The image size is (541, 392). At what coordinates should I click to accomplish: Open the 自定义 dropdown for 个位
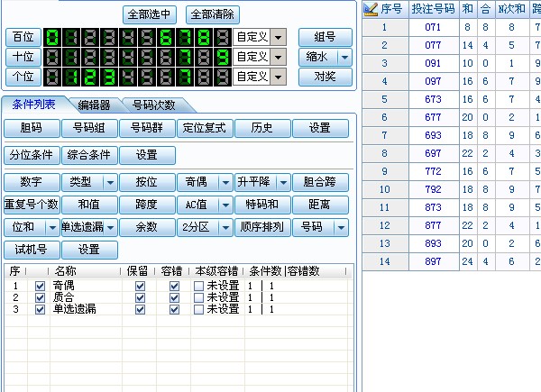point(278,77)
